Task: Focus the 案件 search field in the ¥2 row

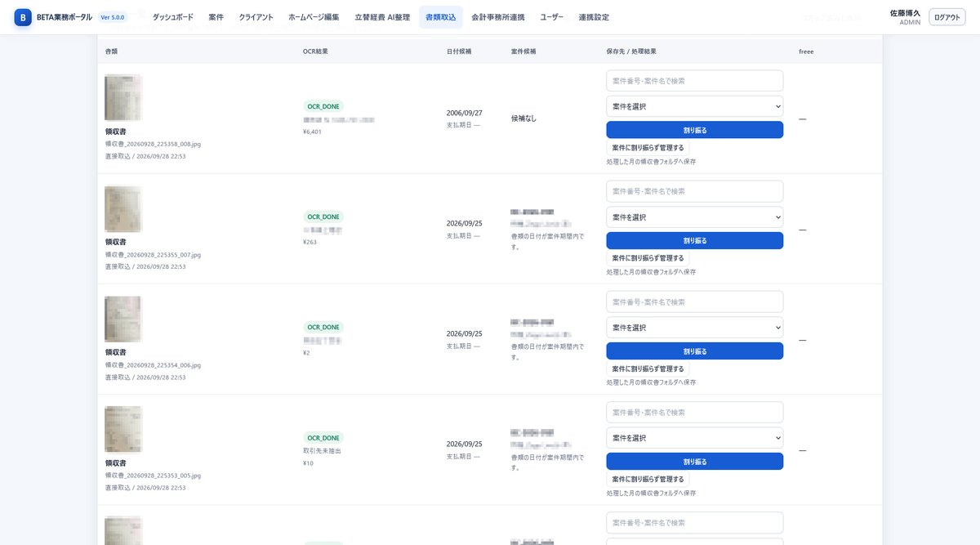Action: point(695,302)
